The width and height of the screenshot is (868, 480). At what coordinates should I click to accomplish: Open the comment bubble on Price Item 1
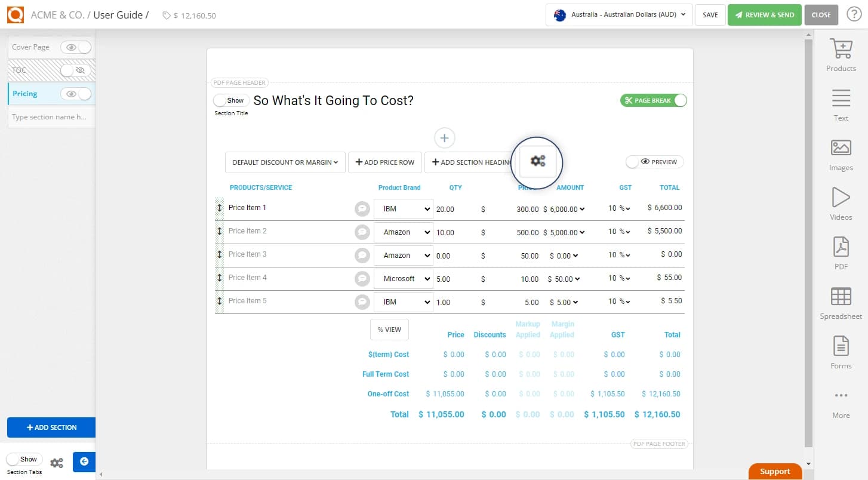tap(362, 208)
